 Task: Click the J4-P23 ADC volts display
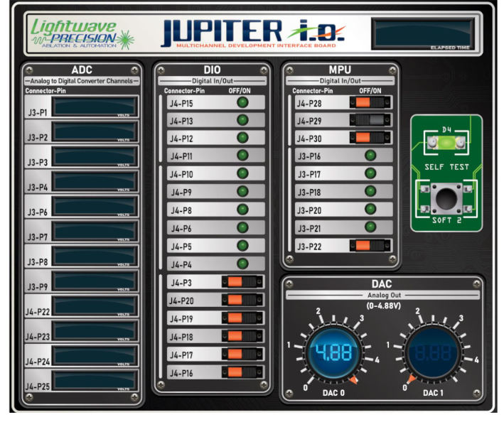point(95,330)
